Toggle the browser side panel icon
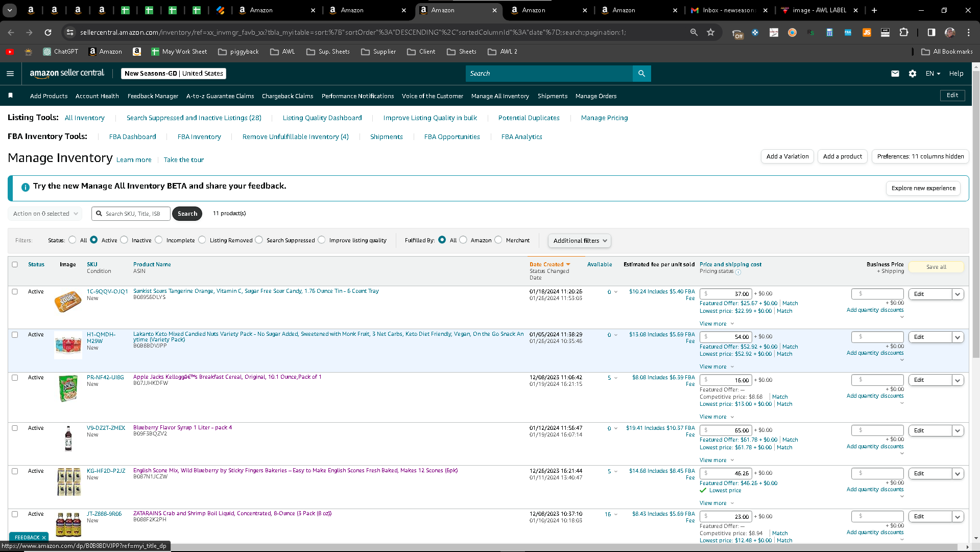Image resolution: width=980 pixels, height=552 pixels. (x=931, y=32)
